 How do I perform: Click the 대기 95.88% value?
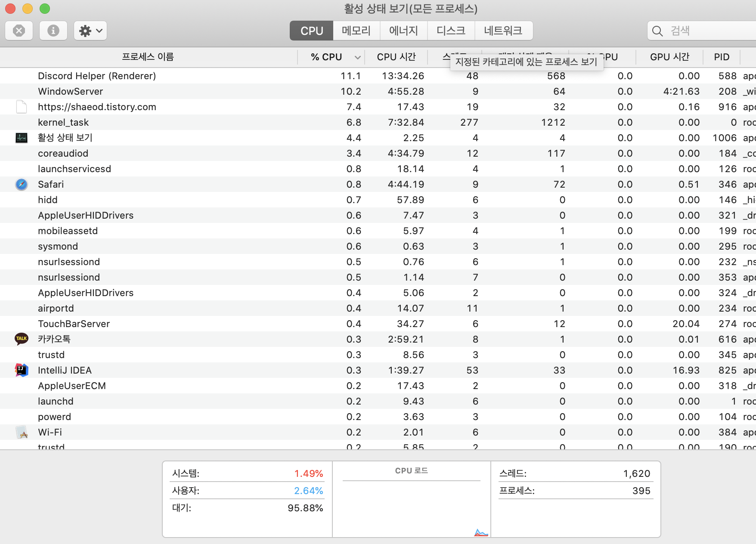305,508
